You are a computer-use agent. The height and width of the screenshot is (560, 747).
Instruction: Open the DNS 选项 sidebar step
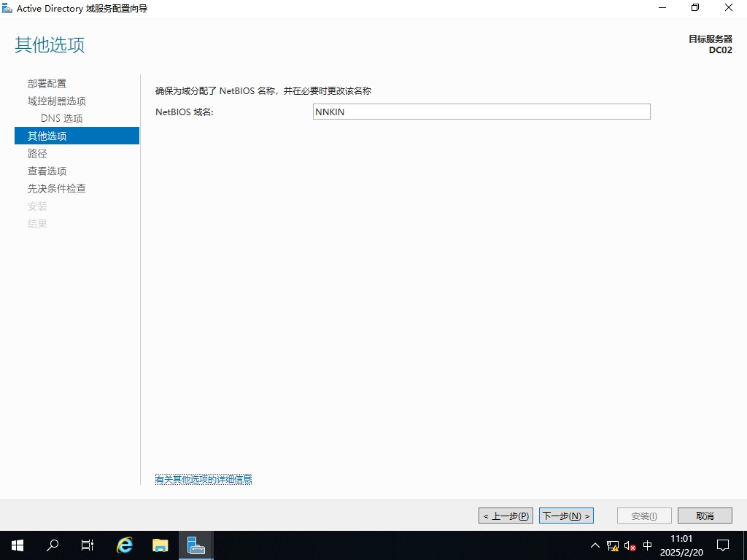coord(62,119)
